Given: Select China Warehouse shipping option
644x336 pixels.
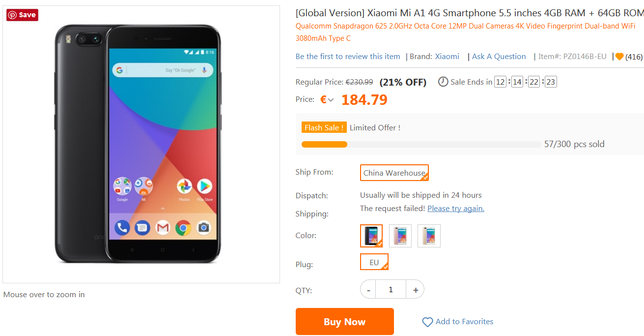Looking at the screenshot, I should point(394,173).
